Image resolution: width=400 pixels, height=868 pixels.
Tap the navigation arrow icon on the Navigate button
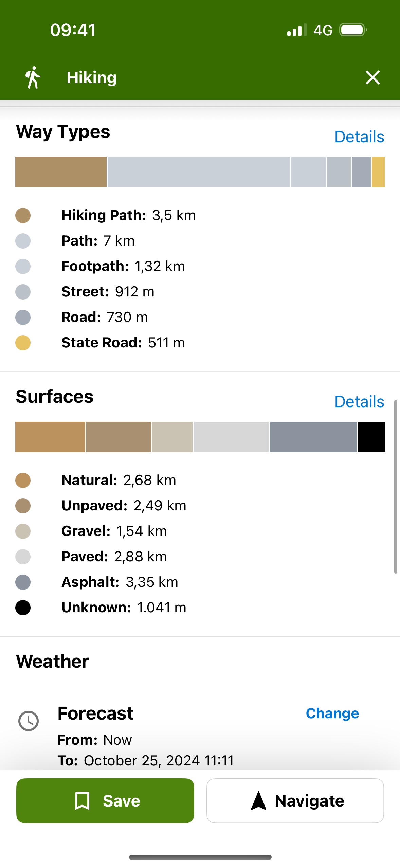point(258,800)
